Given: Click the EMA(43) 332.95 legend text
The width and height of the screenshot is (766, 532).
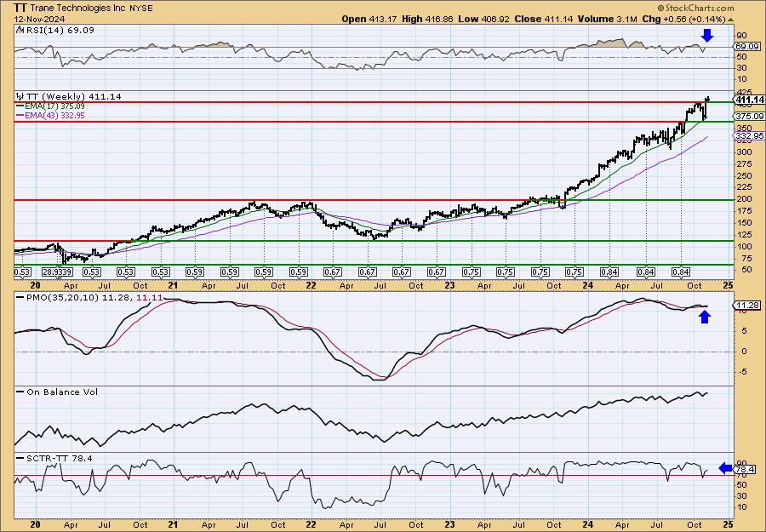Looking at the screenshot, I should pyautogui.click(x=54, y=116).
